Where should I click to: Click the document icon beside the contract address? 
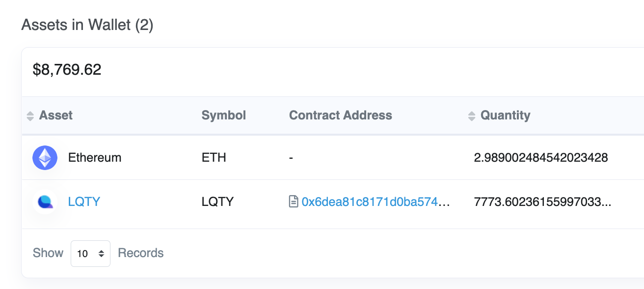coord(294,202)
